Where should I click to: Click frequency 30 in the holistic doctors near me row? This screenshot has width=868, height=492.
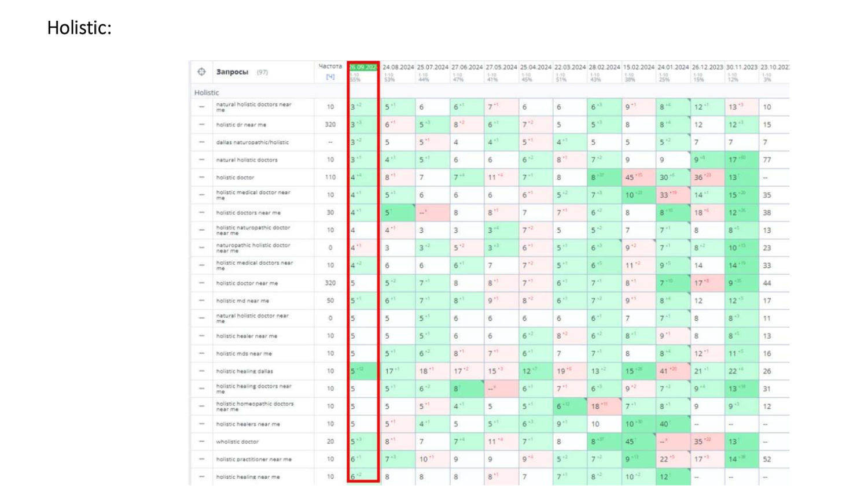[330, 213]
